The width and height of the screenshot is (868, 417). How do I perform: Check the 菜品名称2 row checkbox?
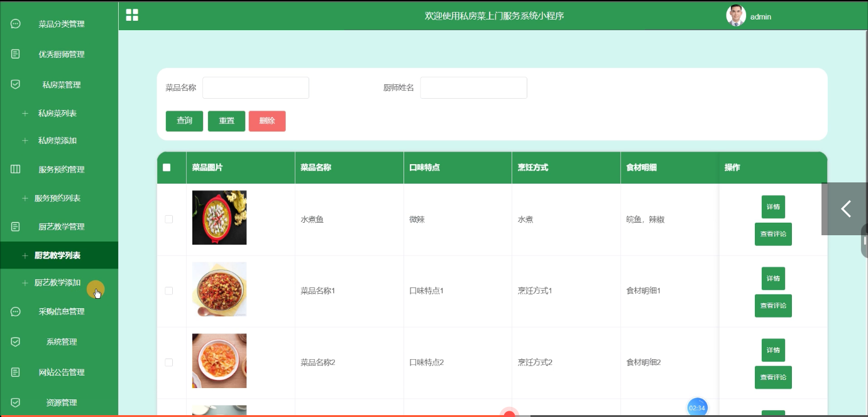point(168,362)
